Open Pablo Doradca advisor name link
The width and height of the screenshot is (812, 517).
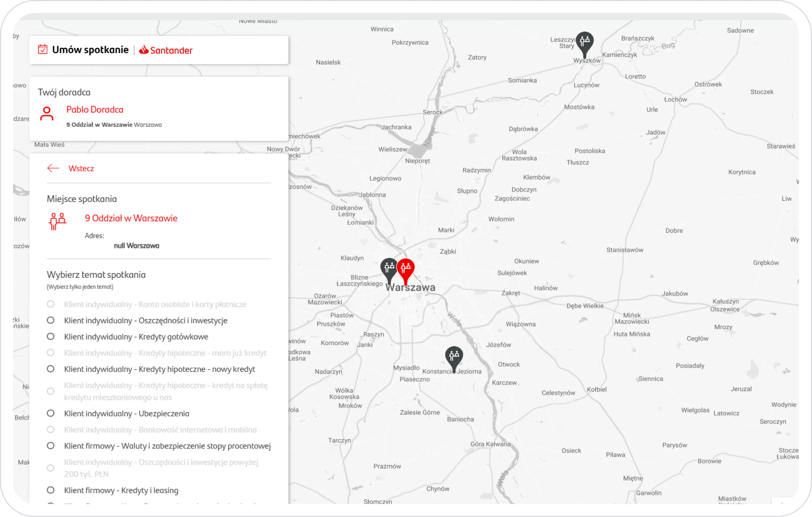95,109
